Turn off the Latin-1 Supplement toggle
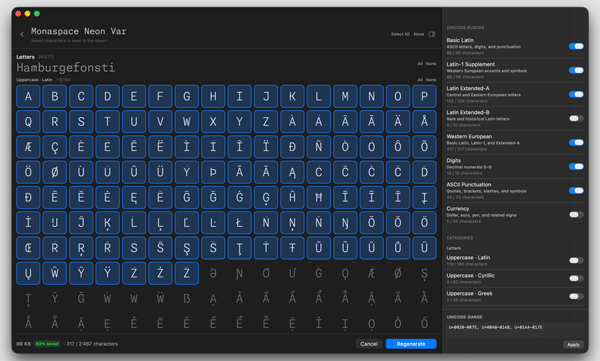This screenshot has width=600, height=361. click(x=576, y=70)
